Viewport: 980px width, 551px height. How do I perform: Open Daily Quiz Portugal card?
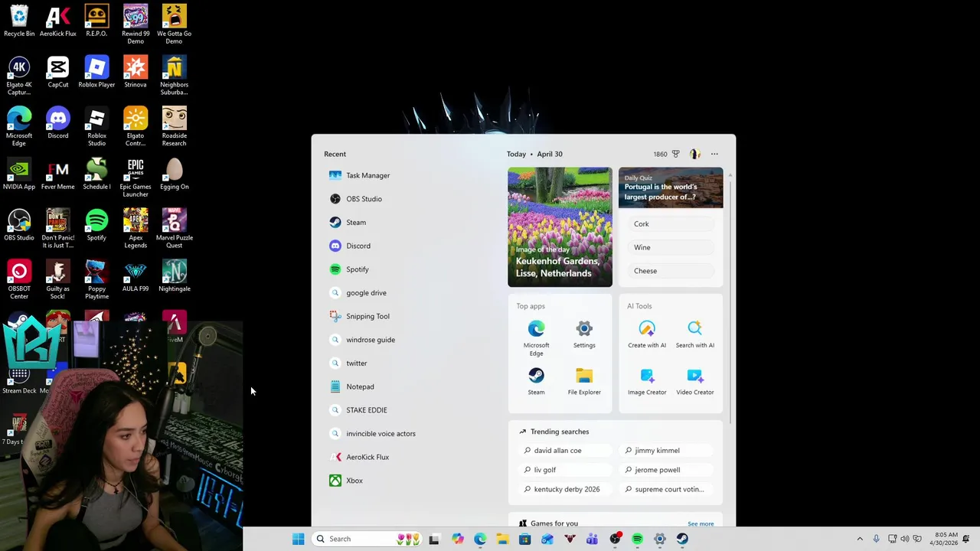coord(671,187)
